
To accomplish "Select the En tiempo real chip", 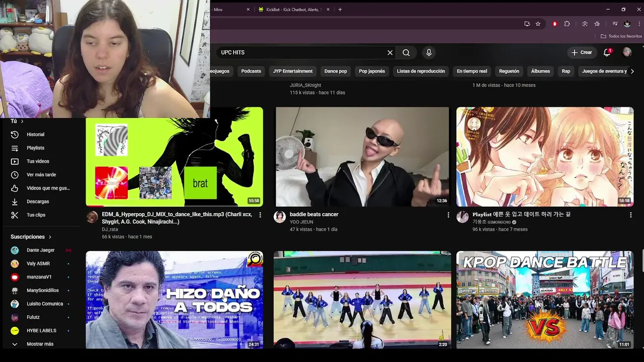I will [472, 71].
